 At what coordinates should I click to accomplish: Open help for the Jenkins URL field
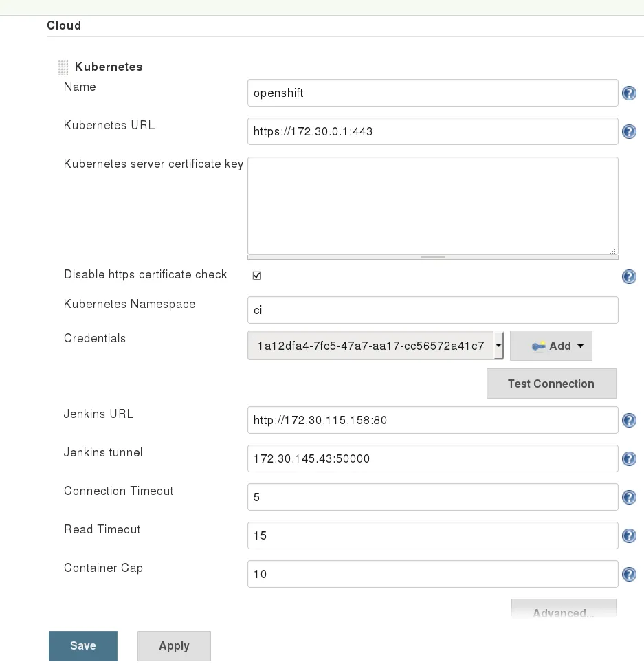click(x=629, y=420)
